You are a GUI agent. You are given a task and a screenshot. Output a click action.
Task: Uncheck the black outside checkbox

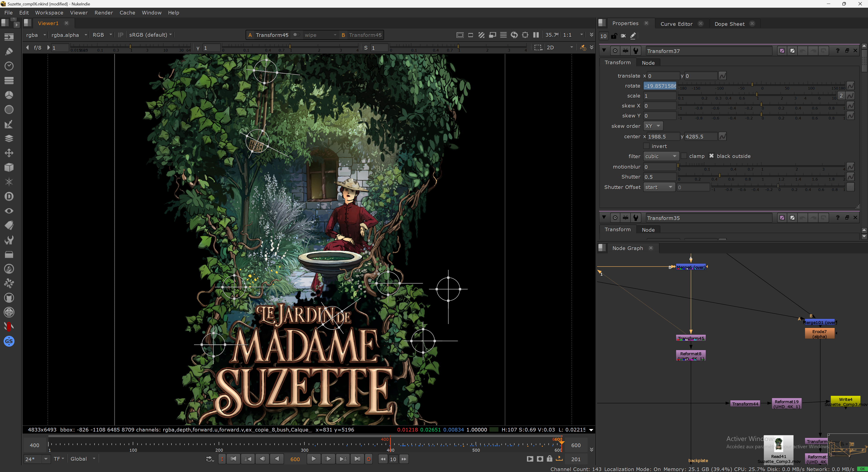[x=711, y=156]
